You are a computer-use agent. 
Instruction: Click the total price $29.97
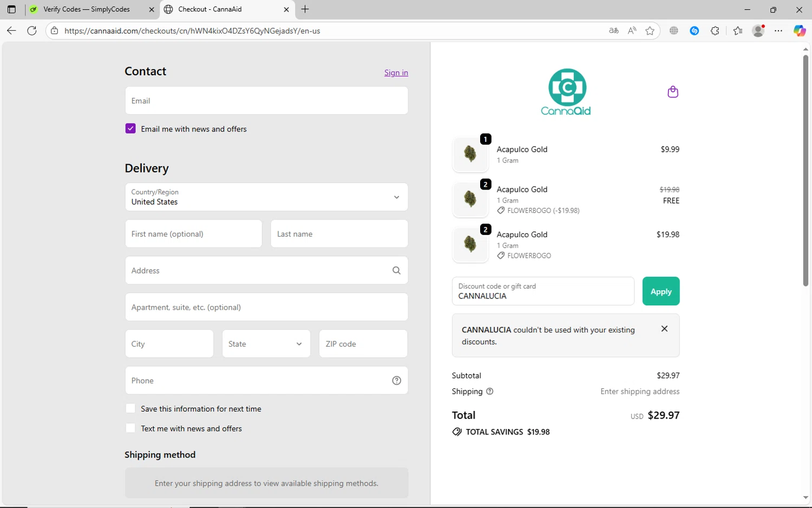[664, 415]
